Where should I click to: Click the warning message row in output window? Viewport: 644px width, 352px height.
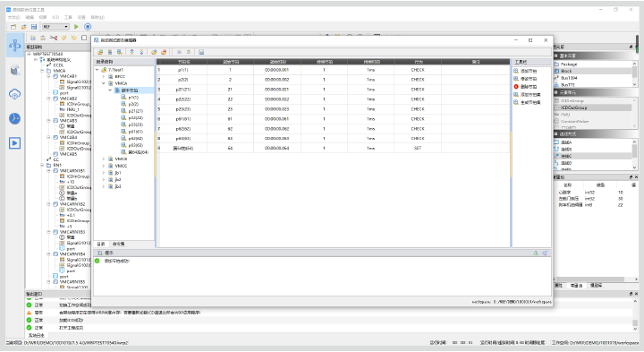(328, 313)
